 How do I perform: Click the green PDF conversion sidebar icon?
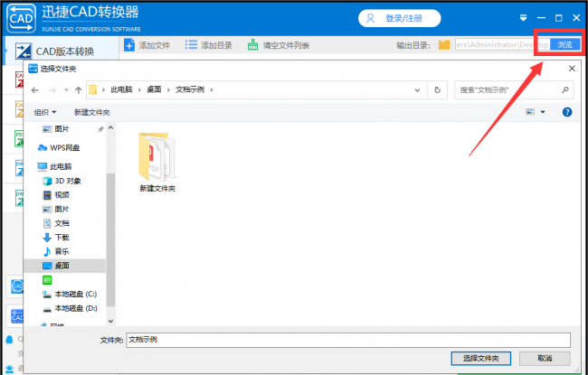(x=19, y=138)
